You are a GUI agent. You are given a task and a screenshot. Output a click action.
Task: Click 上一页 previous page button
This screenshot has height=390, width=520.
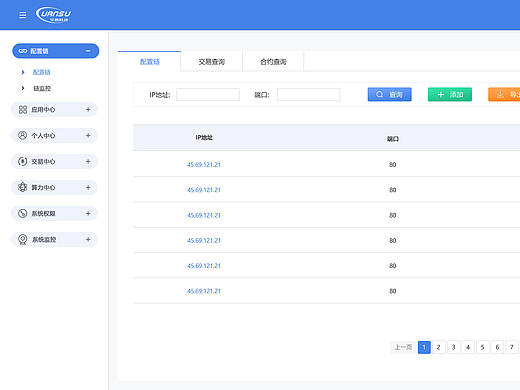click(403, 347)
